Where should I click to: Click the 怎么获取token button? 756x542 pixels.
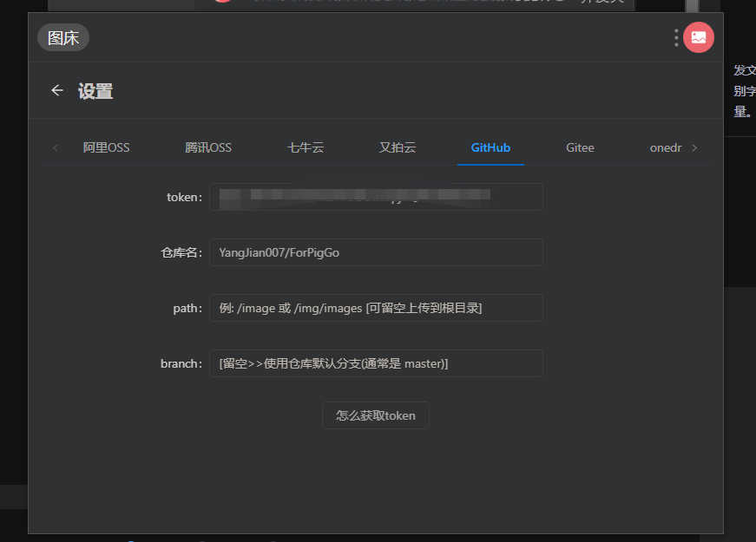pos(375,415)
